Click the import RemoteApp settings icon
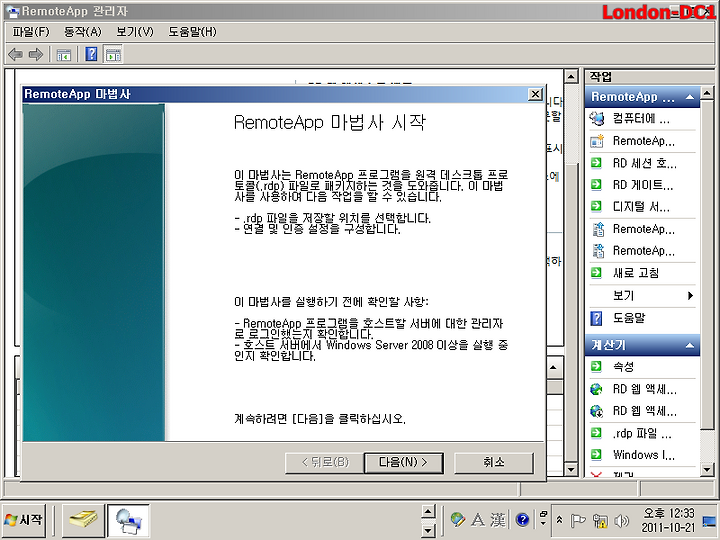 (597, 251)
